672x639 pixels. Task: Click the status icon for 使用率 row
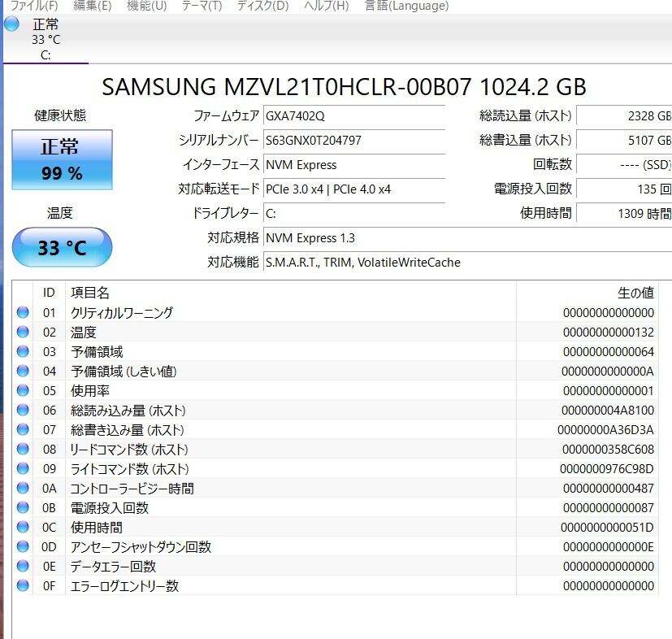point(23,391)
